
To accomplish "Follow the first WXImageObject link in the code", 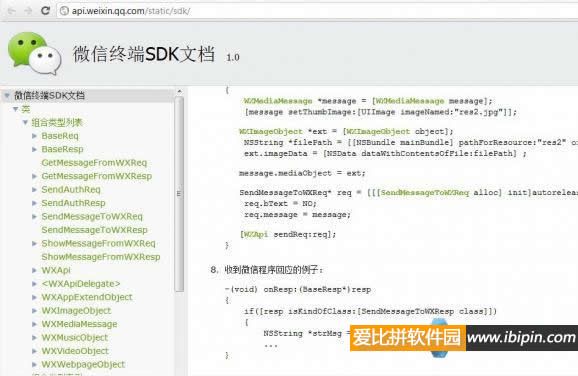I will click(271, 132).
